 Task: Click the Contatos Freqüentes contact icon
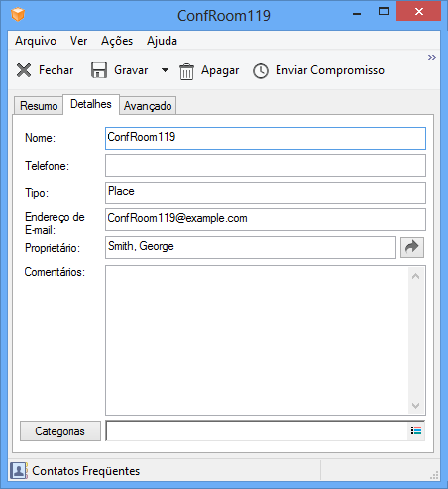tap(19, 470)
